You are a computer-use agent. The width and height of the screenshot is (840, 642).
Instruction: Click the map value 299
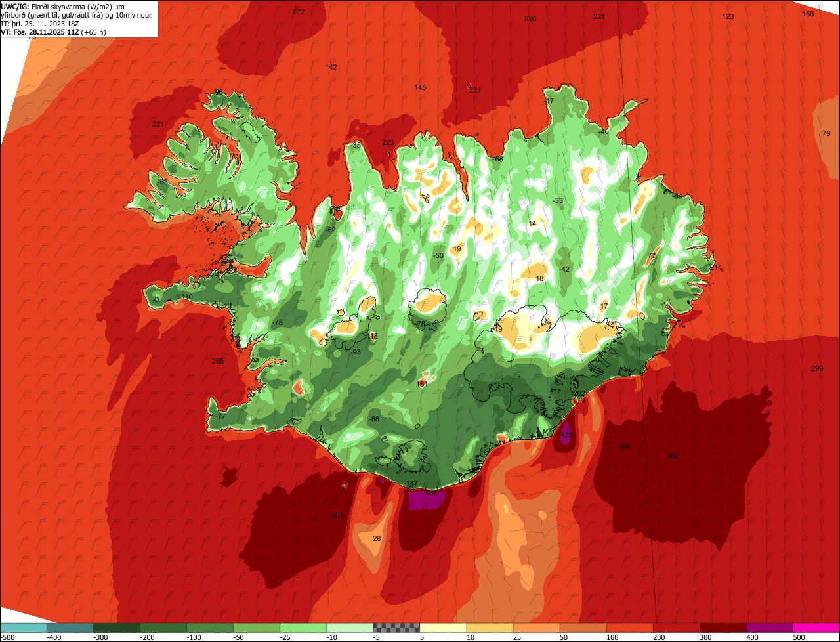coord(816,368)
